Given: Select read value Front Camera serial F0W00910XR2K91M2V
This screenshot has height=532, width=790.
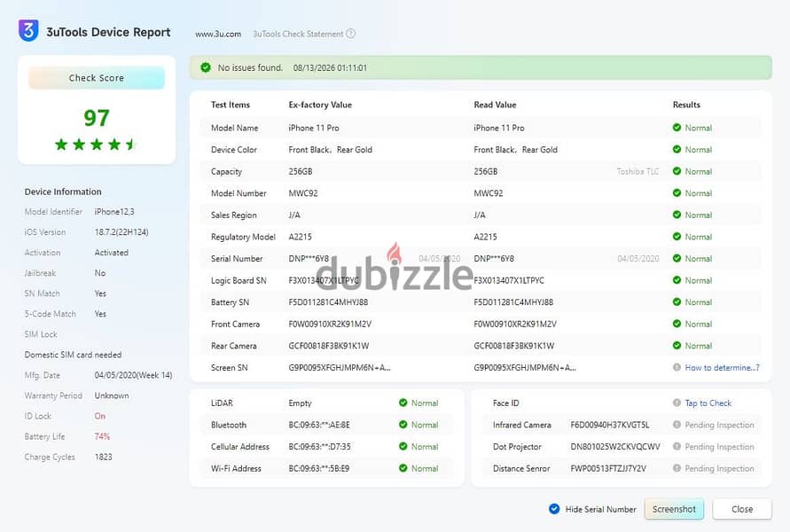Looking at the screenshot, I should (515, 324).
